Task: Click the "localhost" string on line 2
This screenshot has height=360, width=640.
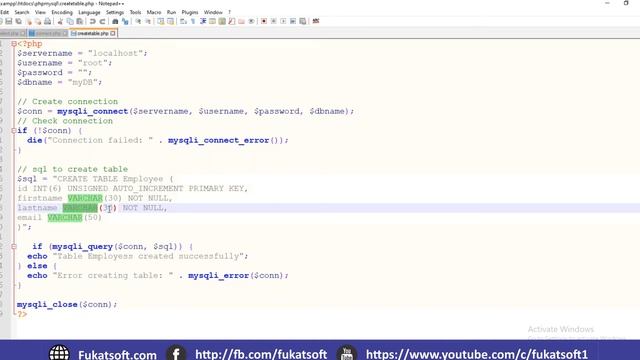Action: (x=115, y=53)
